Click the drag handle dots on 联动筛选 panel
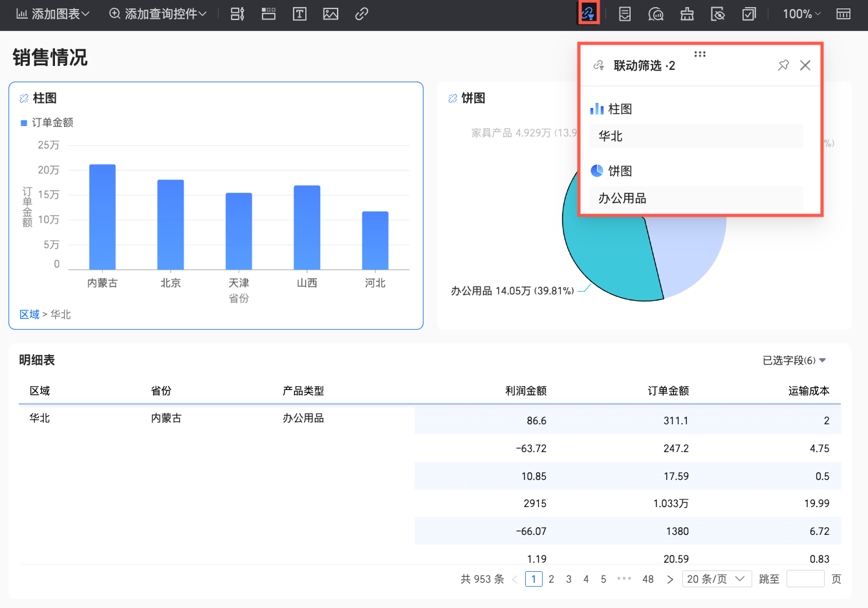 pyautogui.click(x=700, y=54)
